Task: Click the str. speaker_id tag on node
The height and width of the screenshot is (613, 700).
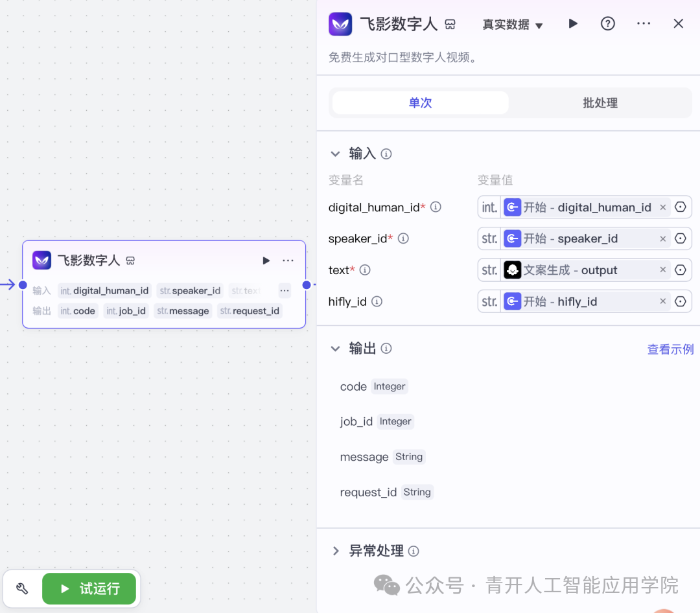Action: pos(190,291)
